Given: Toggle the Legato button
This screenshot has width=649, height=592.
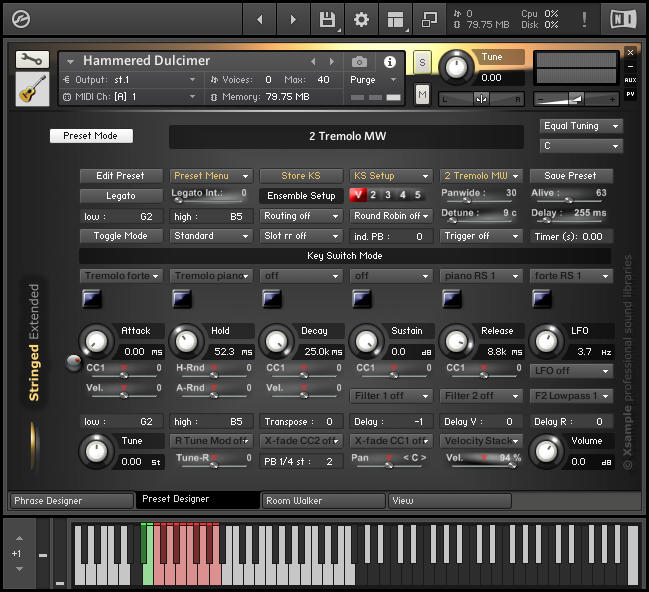Looking at the screenshot, I should [121, 196].
